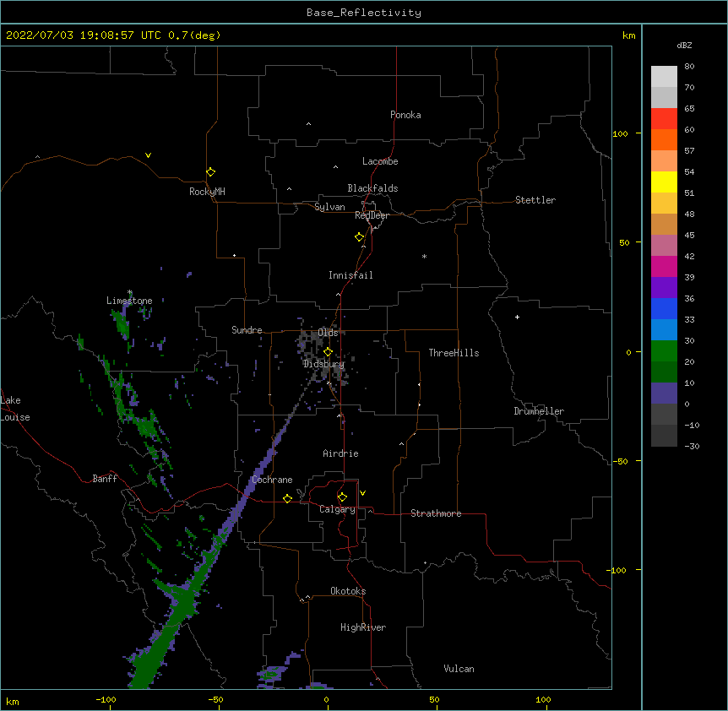Pick the orange 57-60 dBZ legend swatch
Screen dimensions: 728x711
(x=664, y=139)
